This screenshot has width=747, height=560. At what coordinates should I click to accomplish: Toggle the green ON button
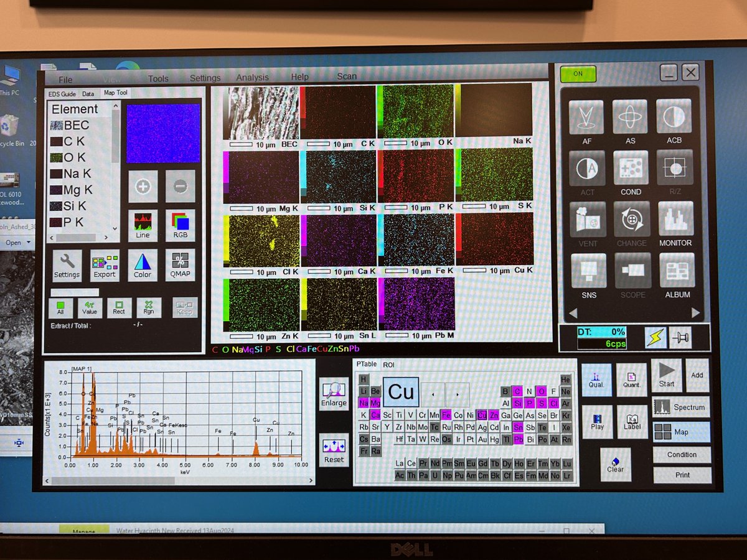[578, 73]
